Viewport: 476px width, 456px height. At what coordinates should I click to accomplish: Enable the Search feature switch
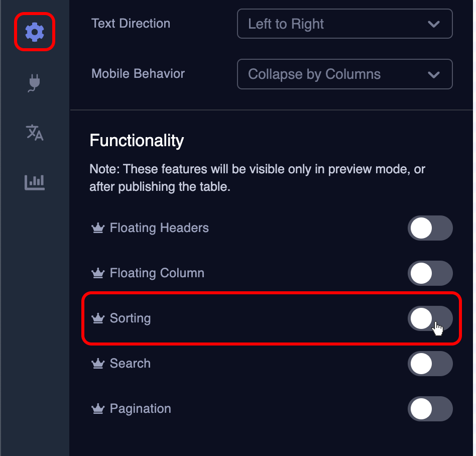point(430,364)
